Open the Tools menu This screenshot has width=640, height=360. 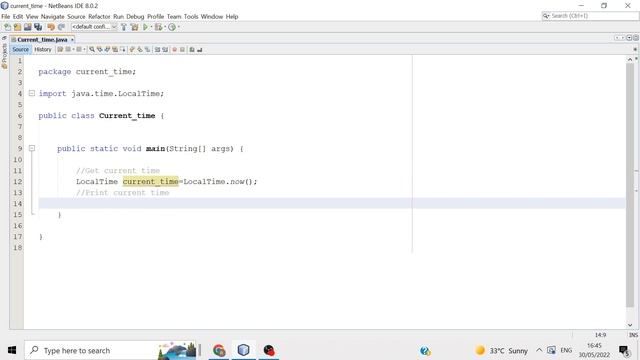[x=191, y=16]
